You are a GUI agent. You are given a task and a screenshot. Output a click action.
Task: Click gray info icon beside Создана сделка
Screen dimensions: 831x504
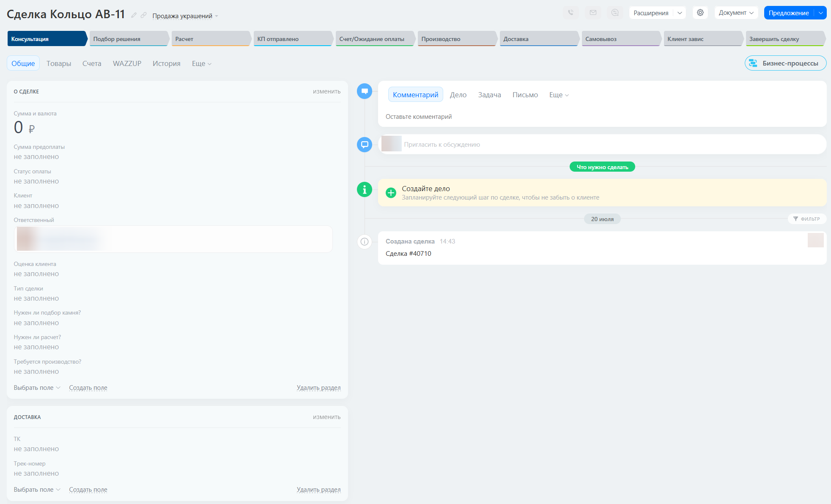(x=365, y=242)
